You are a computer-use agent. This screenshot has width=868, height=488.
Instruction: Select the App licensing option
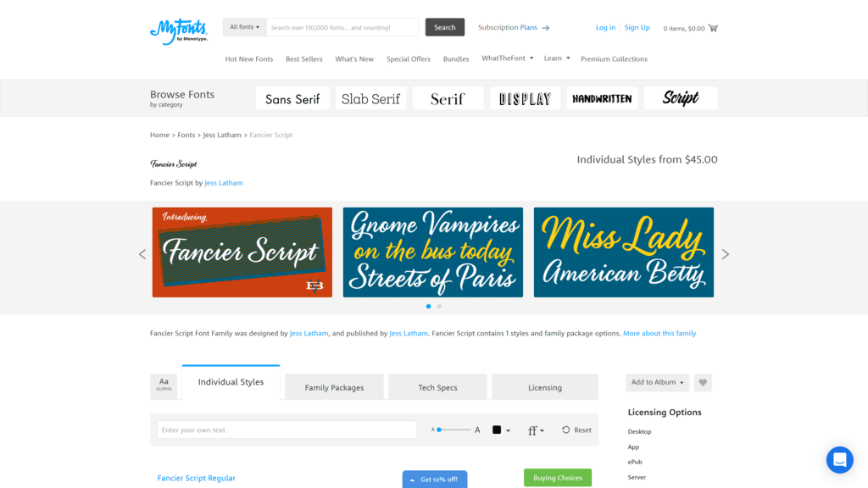pos(633,447)
